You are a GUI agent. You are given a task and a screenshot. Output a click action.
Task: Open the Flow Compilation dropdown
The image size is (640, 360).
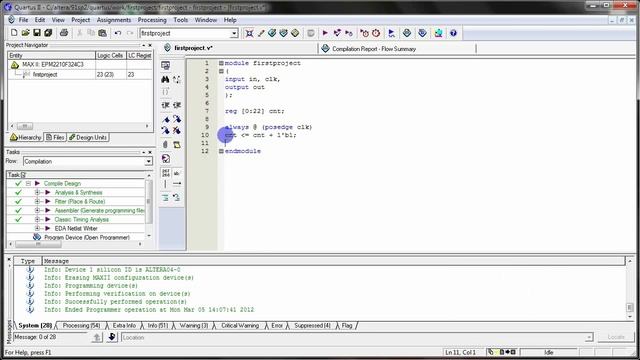[148, 162]
